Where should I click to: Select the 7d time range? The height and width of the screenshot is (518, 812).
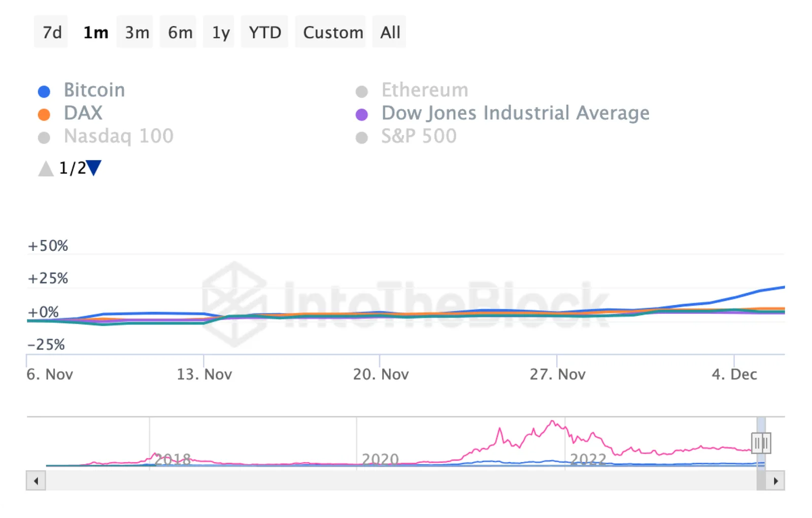pyautogui.click(x=51, y=32)
